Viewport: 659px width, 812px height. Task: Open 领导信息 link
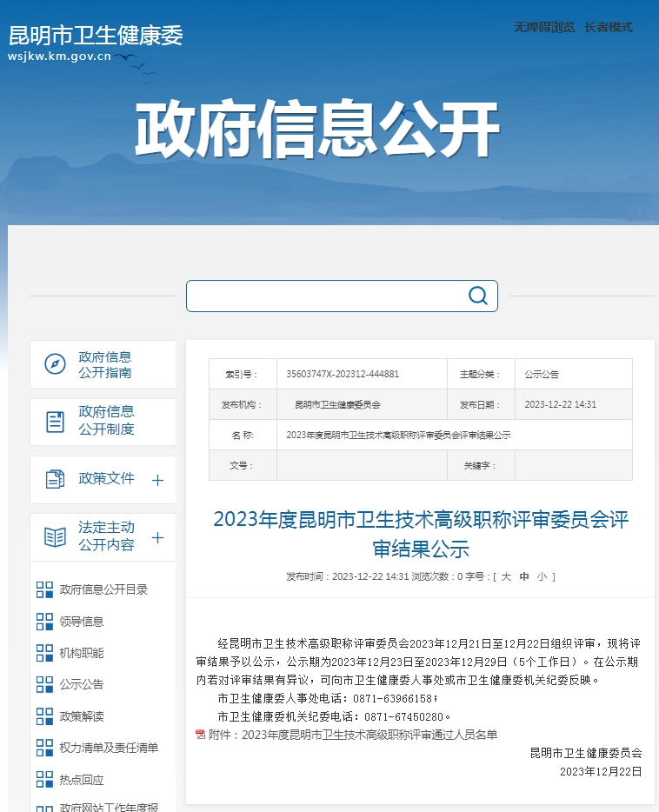tap(81, 622)
